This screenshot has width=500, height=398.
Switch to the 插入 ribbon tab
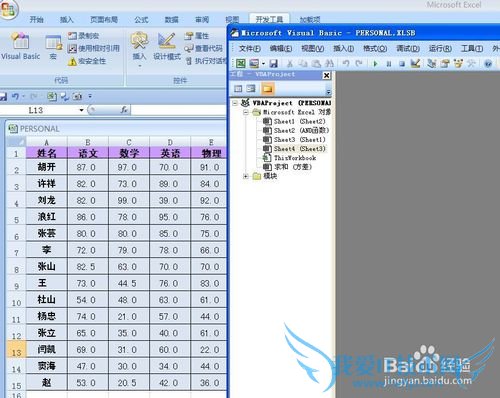coord(66,20)
